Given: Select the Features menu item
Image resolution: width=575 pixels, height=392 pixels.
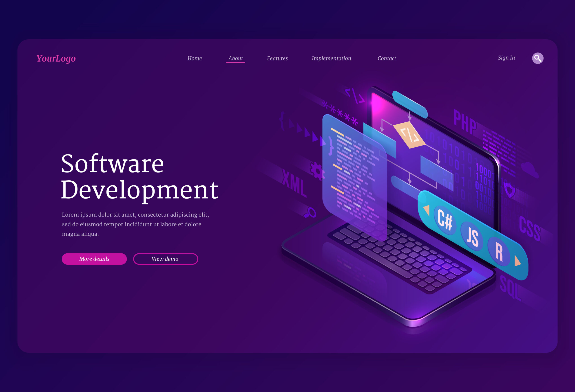Looking at the screenshot, I should [x=276, y=58].
